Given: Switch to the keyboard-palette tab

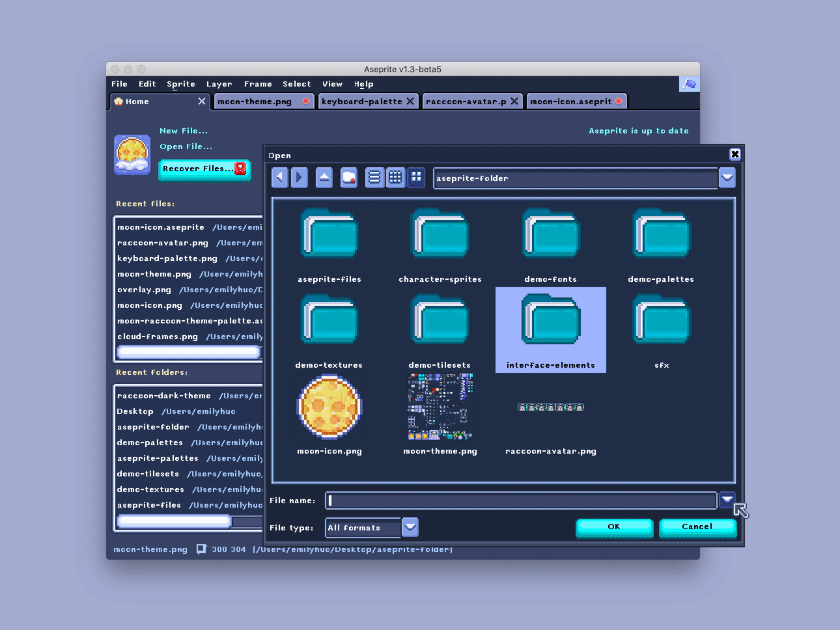Looking at the screenshot, I should point(363,101).
